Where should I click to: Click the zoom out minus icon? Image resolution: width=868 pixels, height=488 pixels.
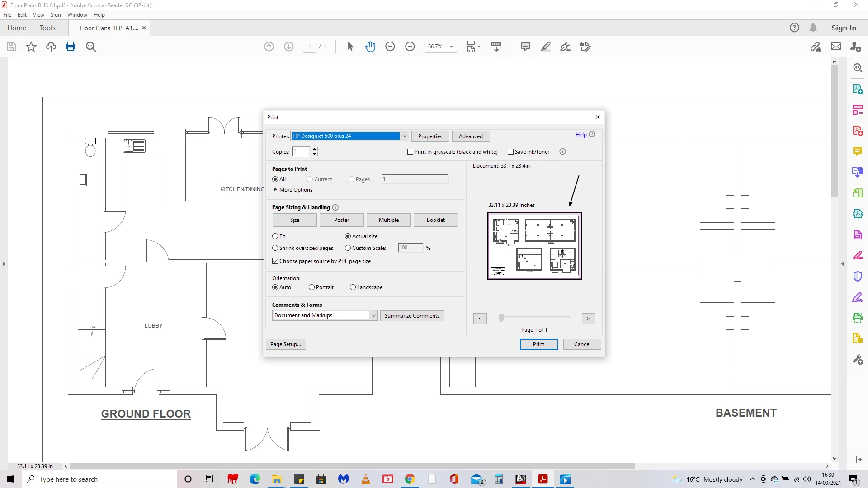click(x=390, y=47)
